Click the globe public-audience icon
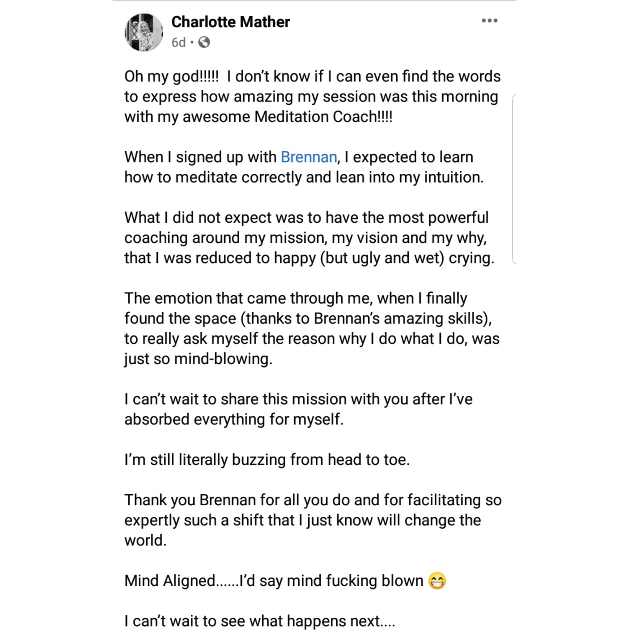The width and height of the screenshot is (644, 644). 204,42
